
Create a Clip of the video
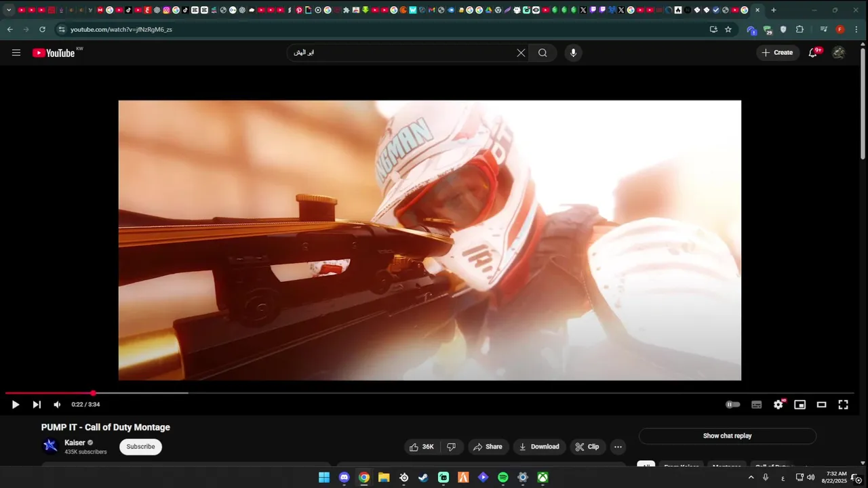coord(587,447)
